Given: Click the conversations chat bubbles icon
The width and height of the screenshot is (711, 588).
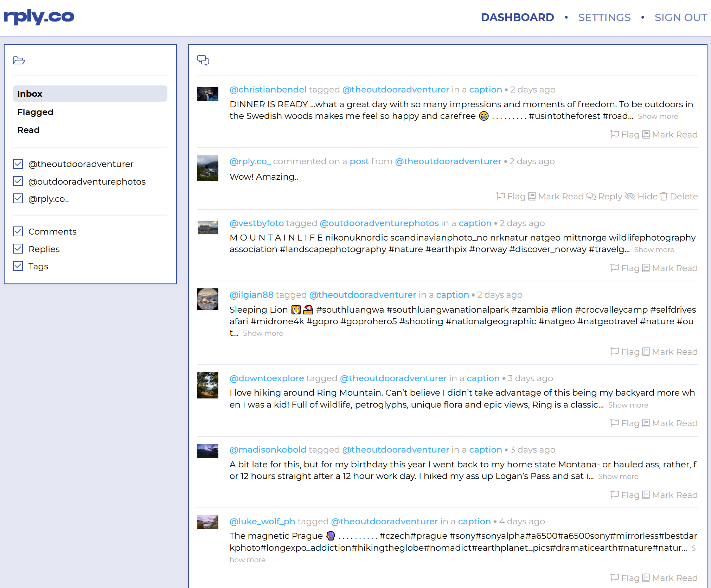Looking at the screenshot, I should 203,60.
